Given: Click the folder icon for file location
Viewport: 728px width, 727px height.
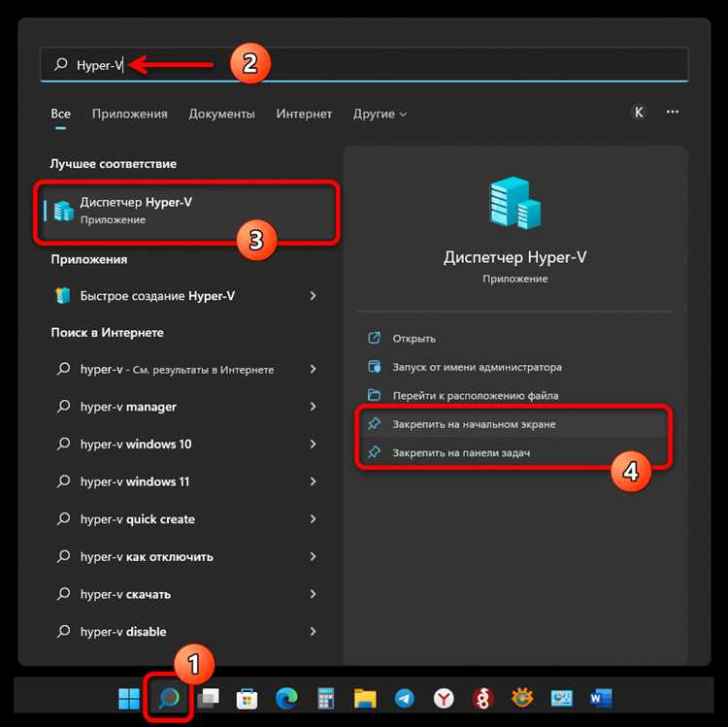Looking at the screenshot, I should click(x=375, y=395).
